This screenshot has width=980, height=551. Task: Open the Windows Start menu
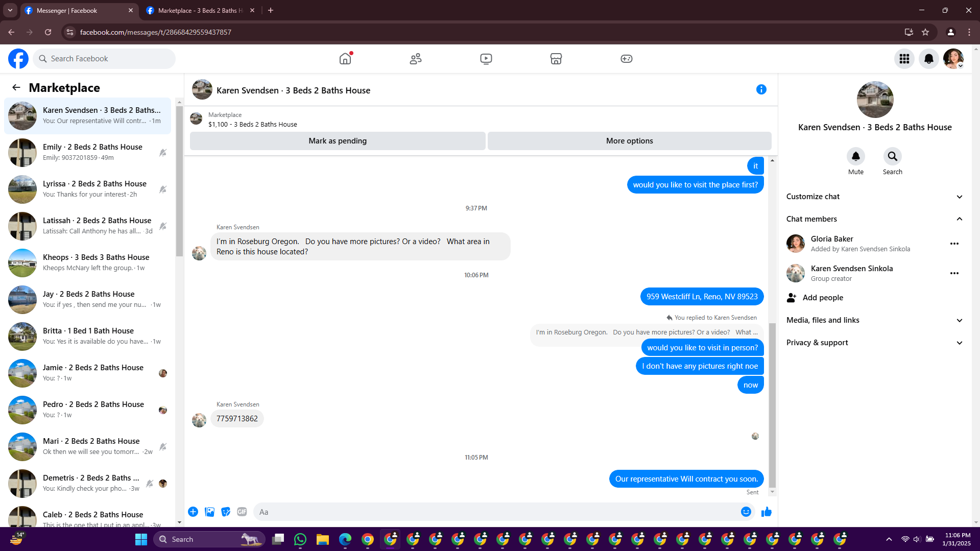[x=141, y=539]
